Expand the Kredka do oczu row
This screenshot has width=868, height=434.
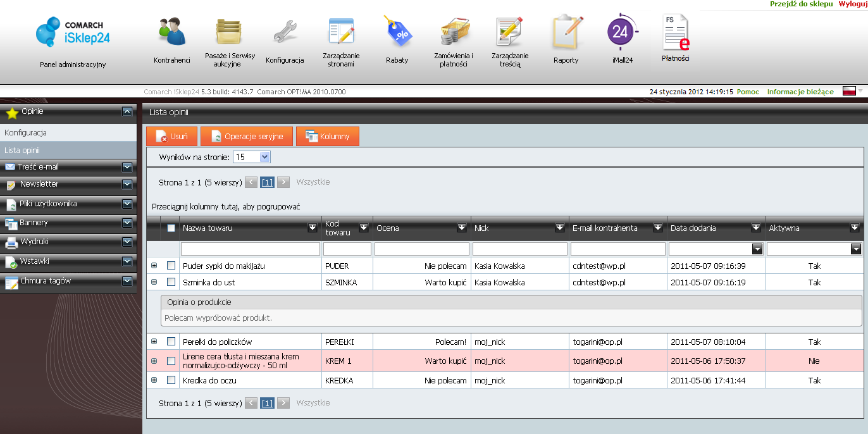(x=154, y=380)
